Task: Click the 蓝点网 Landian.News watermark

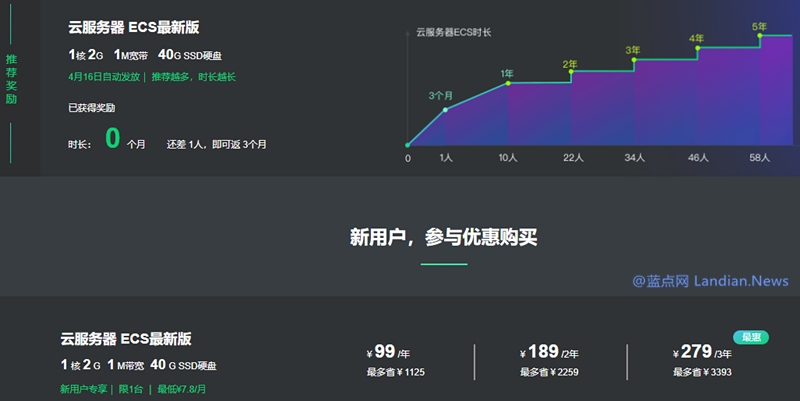Action: pyautogui.click(x=706, y=281)
